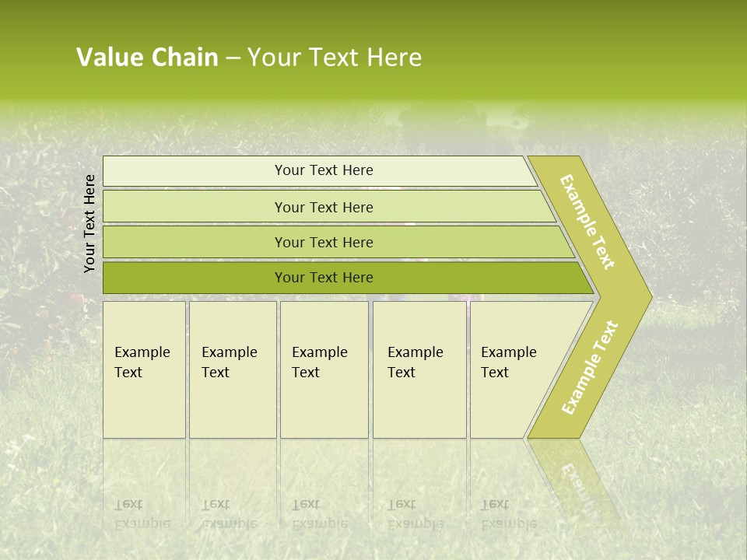Click the upper chevron arm "Example Text"
The image size is (747, 560).
(x=588, y=222)
